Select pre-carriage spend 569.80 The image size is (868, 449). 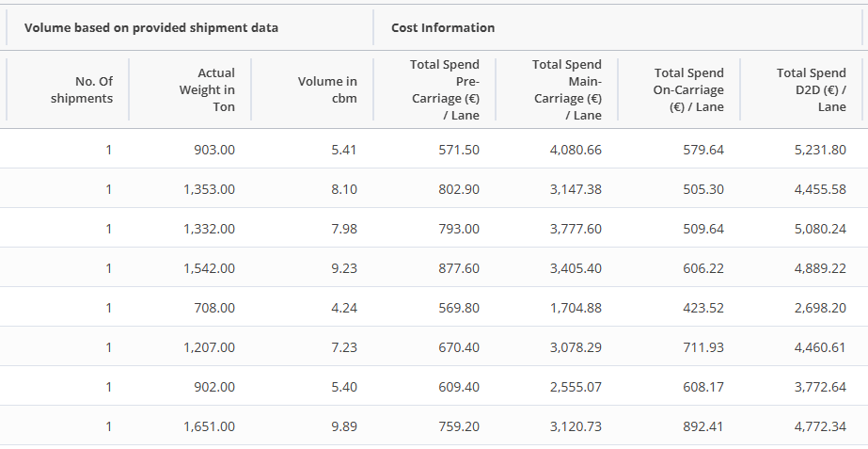click(x=459, y=308)
